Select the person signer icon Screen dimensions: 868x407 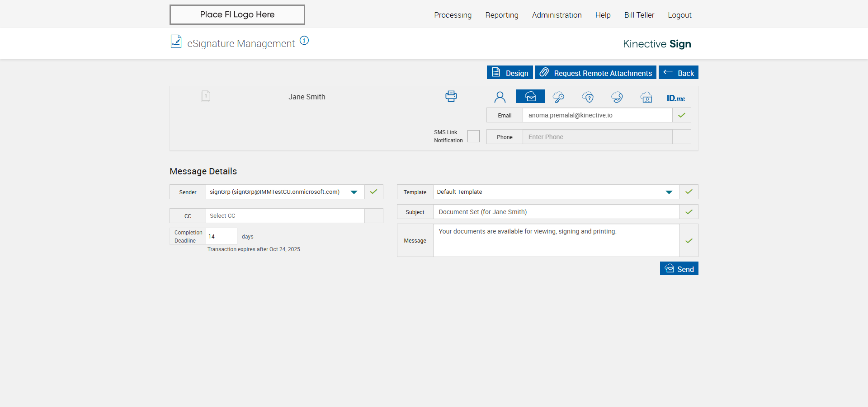click(x=500, y=97)
